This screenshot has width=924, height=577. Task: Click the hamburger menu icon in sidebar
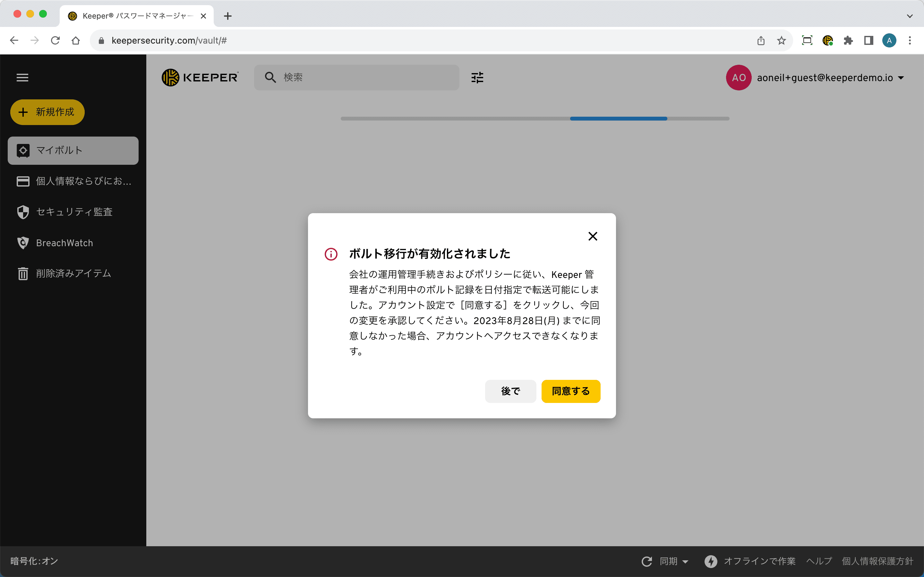pos(22,78)
